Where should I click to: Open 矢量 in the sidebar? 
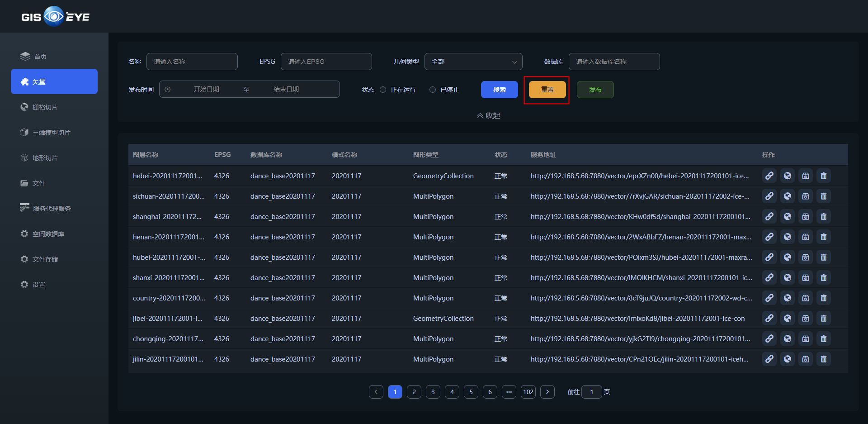[54, 81]
